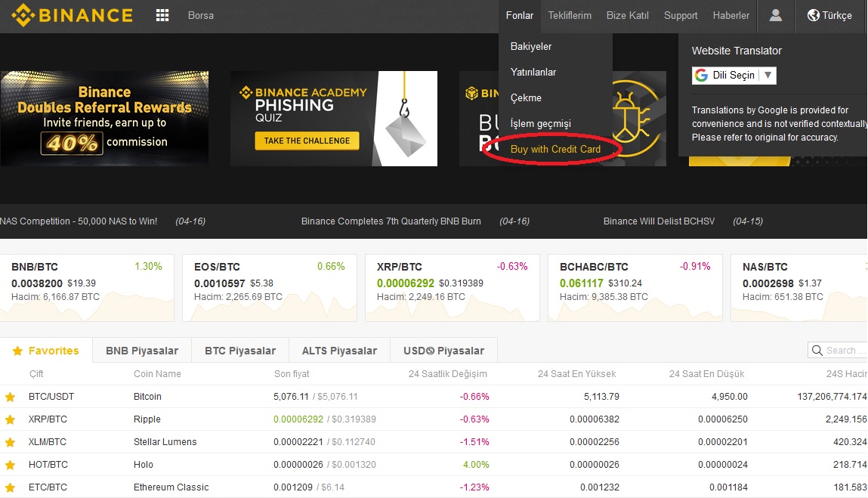Select İşlem geçmişi menu entry
The height and width of the screenshot is (498, 868).
540,123
